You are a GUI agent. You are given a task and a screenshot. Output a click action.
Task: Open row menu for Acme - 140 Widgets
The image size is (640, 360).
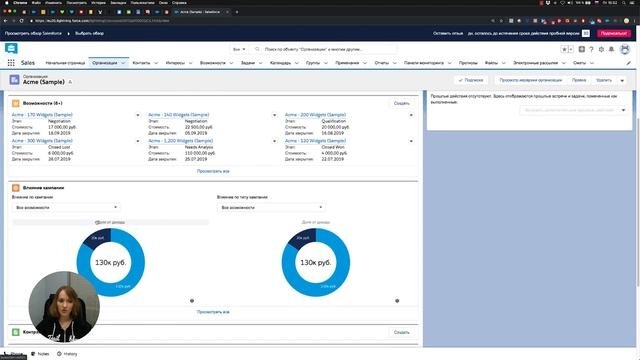[274, 115]
